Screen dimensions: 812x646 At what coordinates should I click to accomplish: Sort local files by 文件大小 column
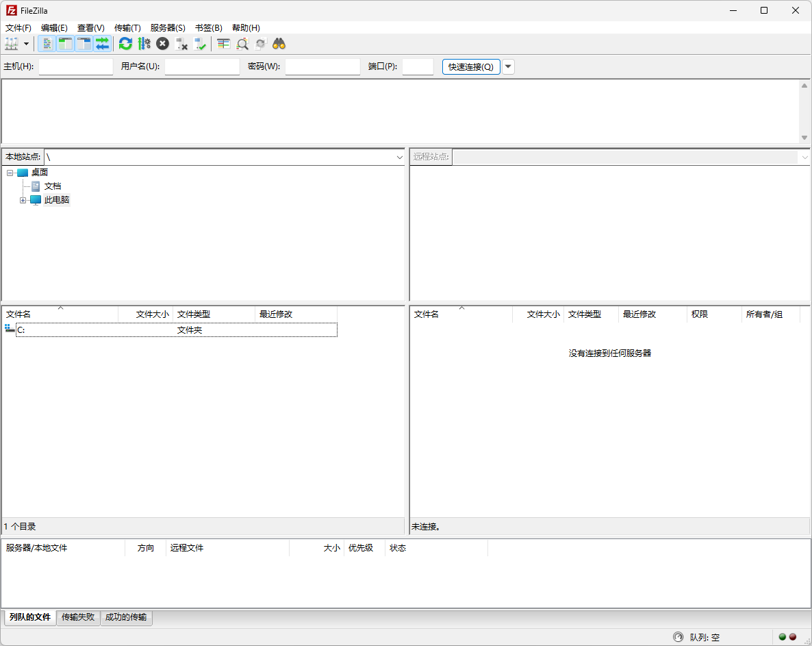[x=149, y=314]
